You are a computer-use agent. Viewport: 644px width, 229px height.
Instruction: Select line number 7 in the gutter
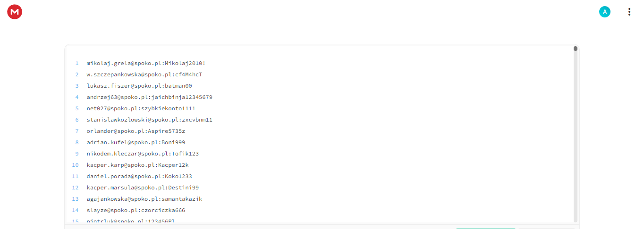click(x=76, y=131)
